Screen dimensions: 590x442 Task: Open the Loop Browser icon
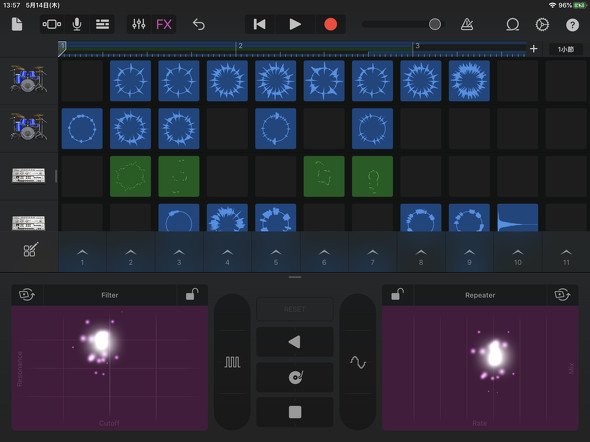(512, 24)
